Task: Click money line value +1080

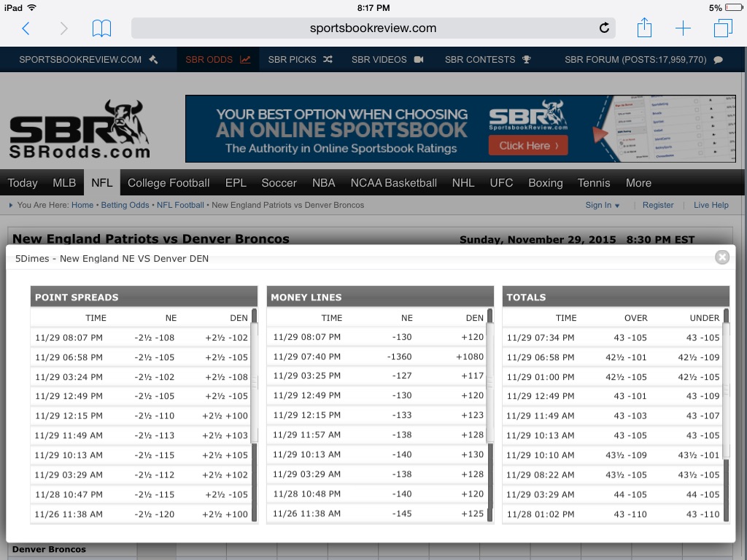Action: click(469, 357)
